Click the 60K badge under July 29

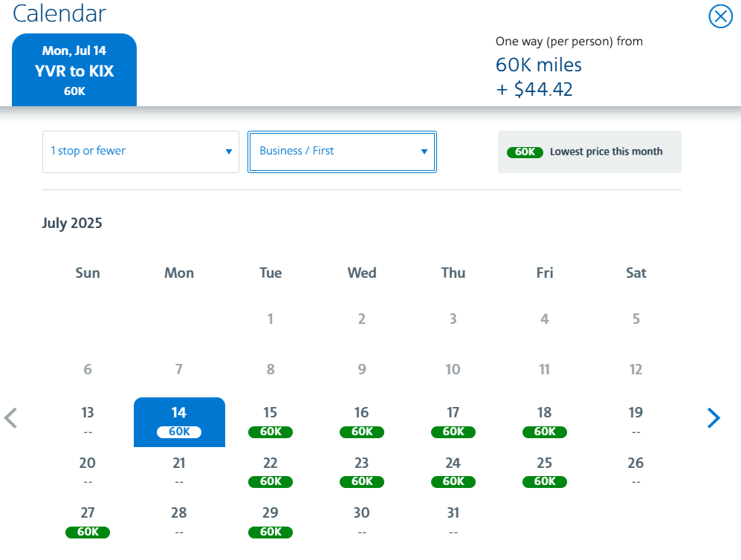point(270,532)
